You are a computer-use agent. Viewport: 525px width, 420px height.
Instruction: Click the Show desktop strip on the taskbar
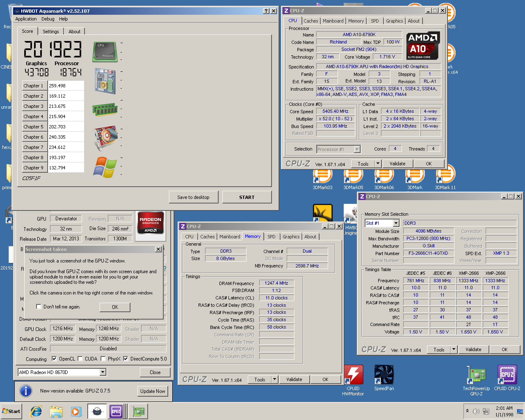coord(520,411)
